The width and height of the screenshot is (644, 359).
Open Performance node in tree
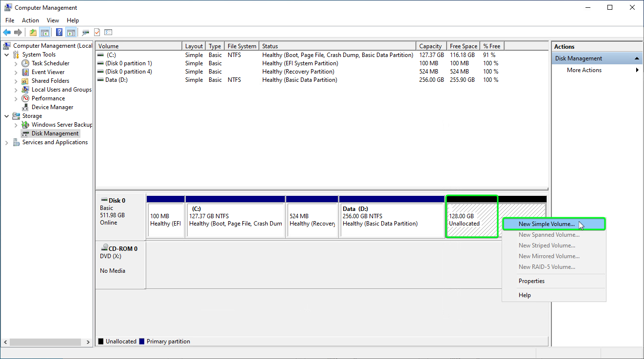point(48,98)
